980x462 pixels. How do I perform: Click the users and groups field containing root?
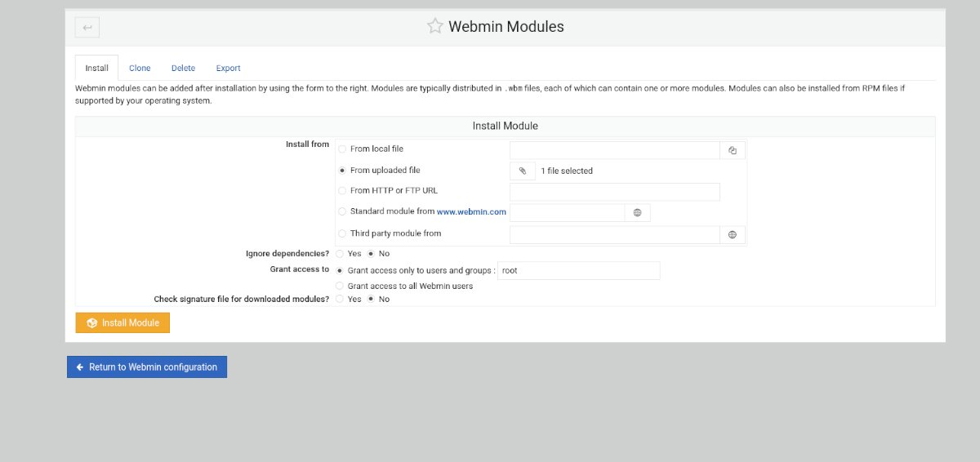tap(578, 270)
